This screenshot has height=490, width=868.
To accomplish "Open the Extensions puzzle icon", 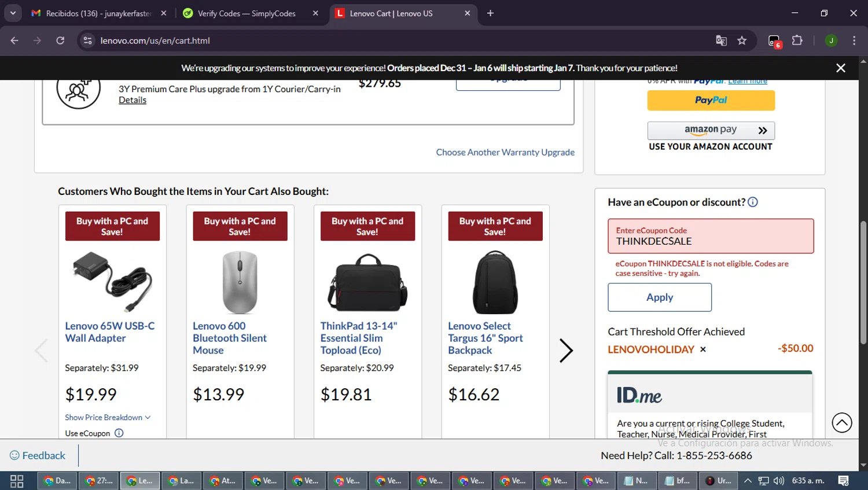I will point(797,40).
